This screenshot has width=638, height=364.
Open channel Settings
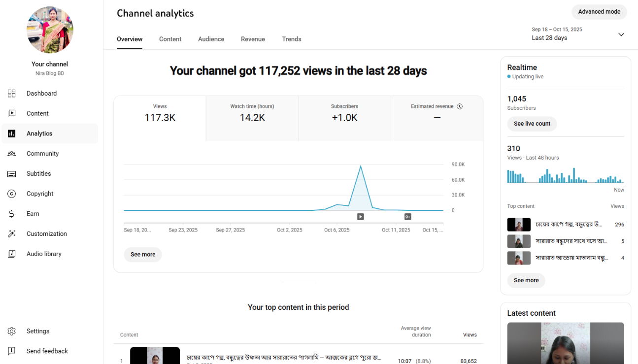tap(38, 331)
